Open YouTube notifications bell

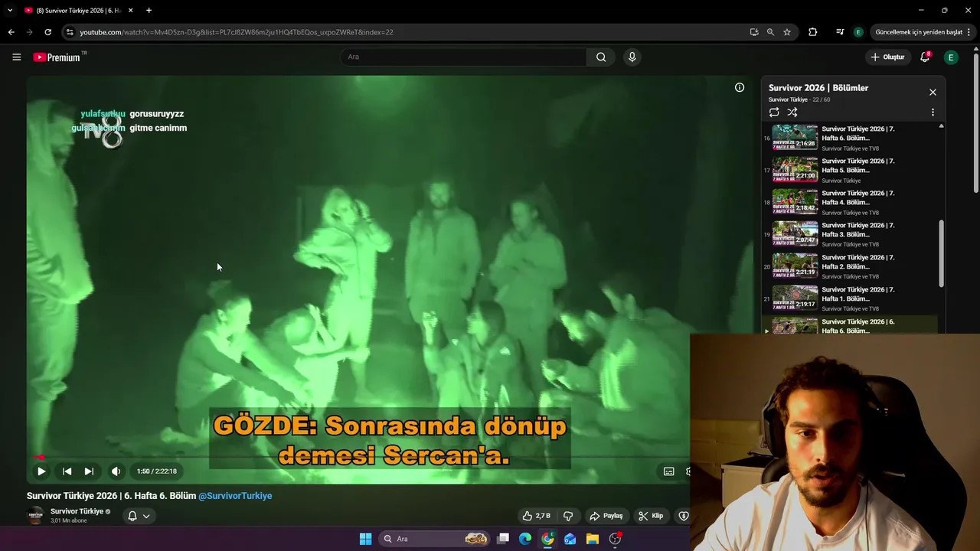click(925, 57)
